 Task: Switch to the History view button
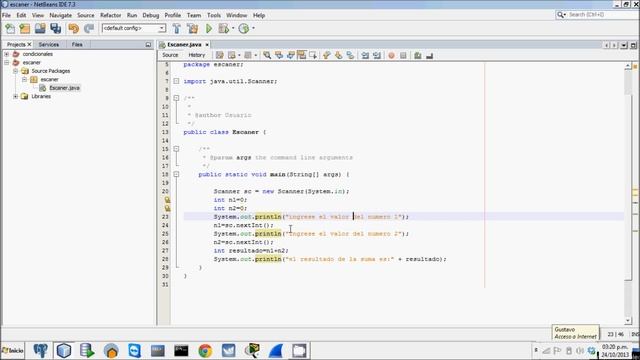pos(197,55)
